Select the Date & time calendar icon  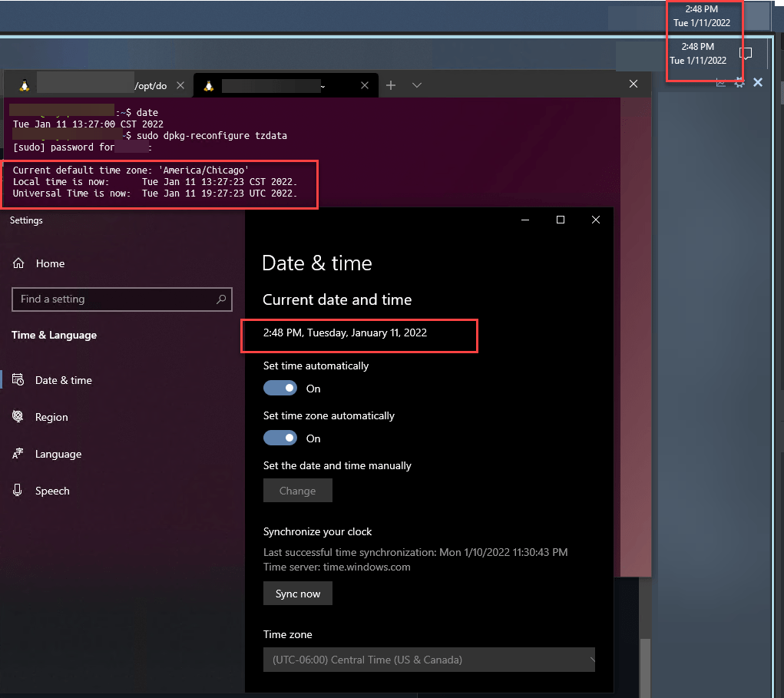click(18, 379)
